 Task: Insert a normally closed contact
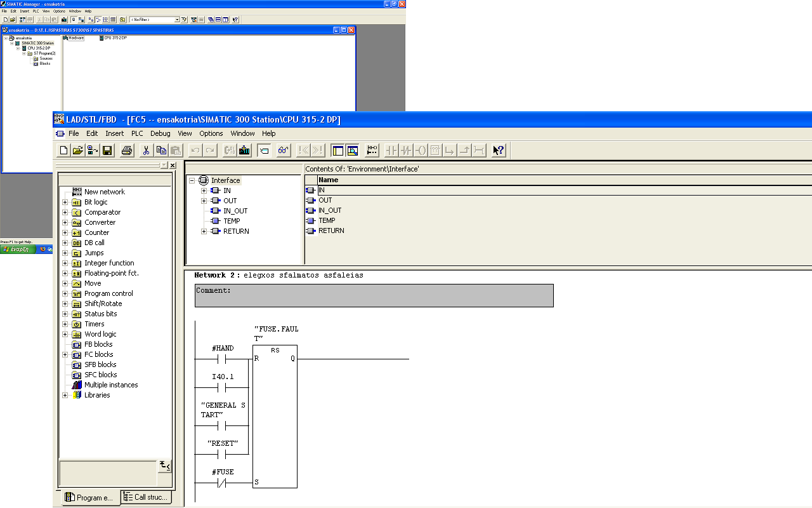coord(406,150)
